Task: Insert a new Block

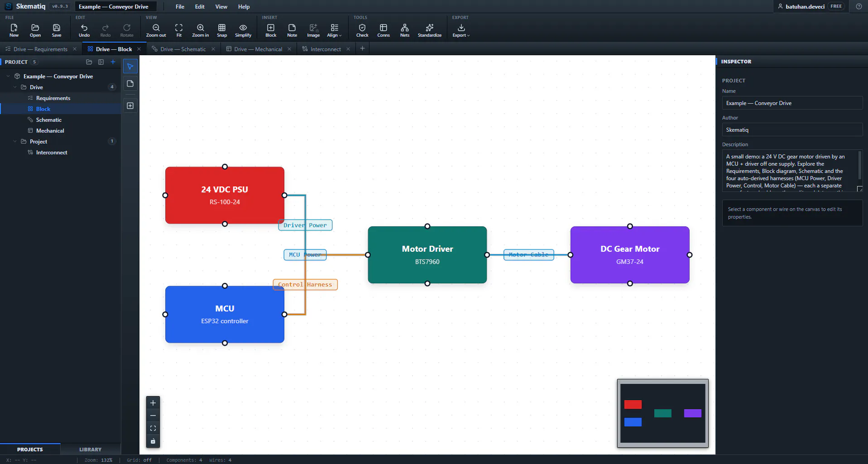Action: tap(271, 30)
